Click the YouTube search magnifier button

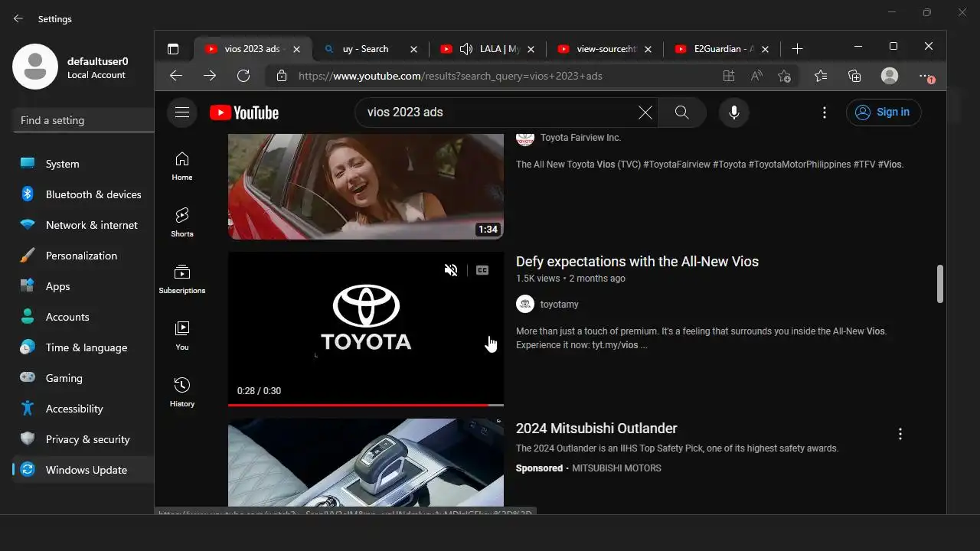click(x=682, y=112)
